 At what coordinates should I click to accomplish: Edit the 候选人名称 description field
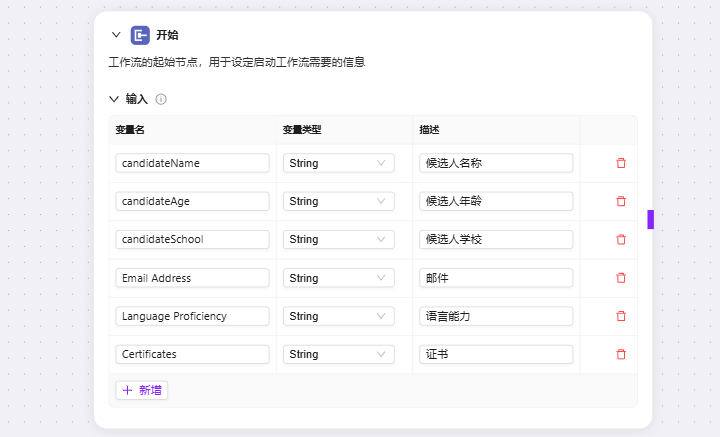496,163
